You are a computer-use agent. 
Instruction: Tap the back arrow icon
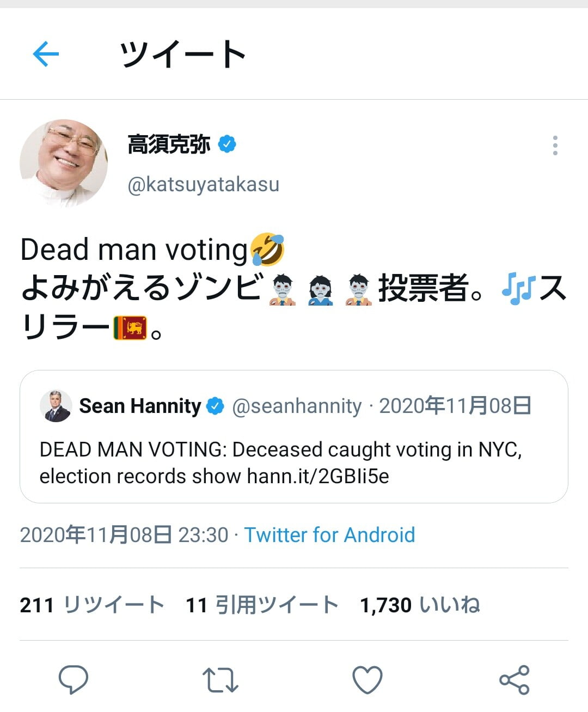point(46,54)
